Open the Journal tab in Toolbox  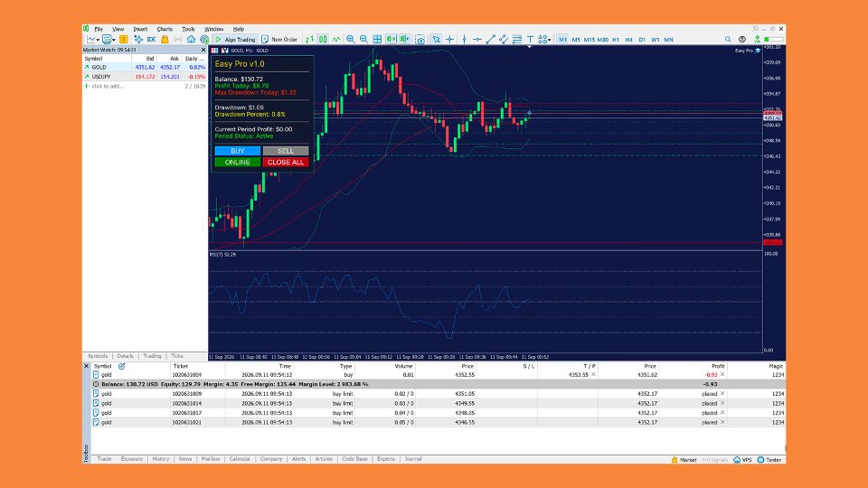click(x=413, y=459)
